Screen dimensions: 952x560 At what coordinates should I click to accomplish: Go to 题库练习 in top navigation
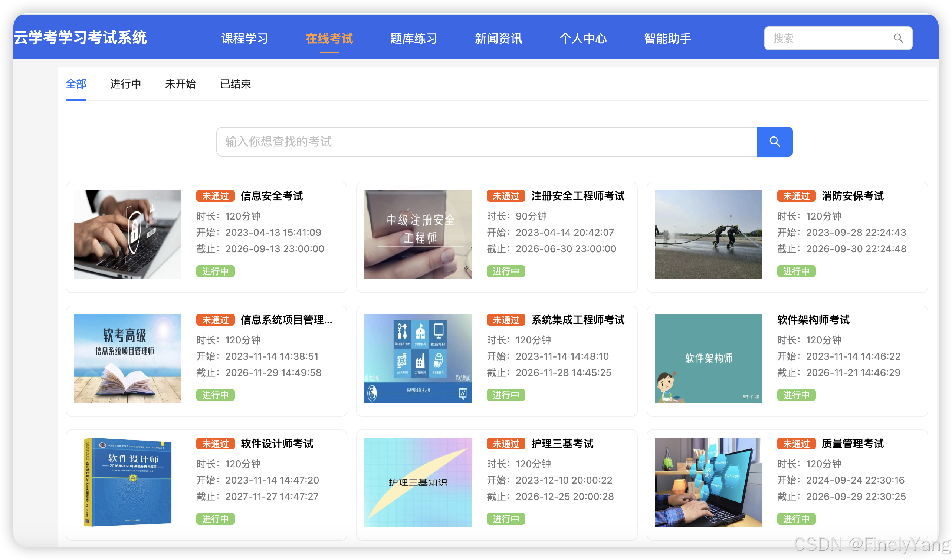point(414,38)
